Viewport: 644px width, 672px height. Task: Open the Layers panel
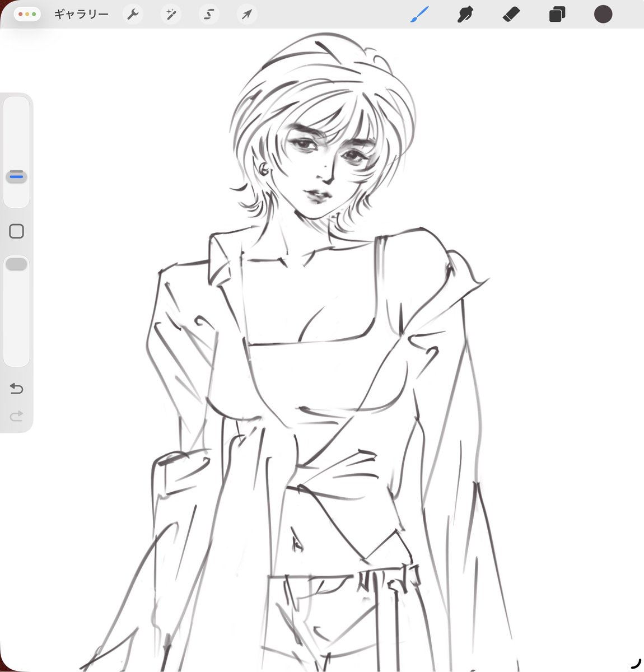tap(557, 15)
